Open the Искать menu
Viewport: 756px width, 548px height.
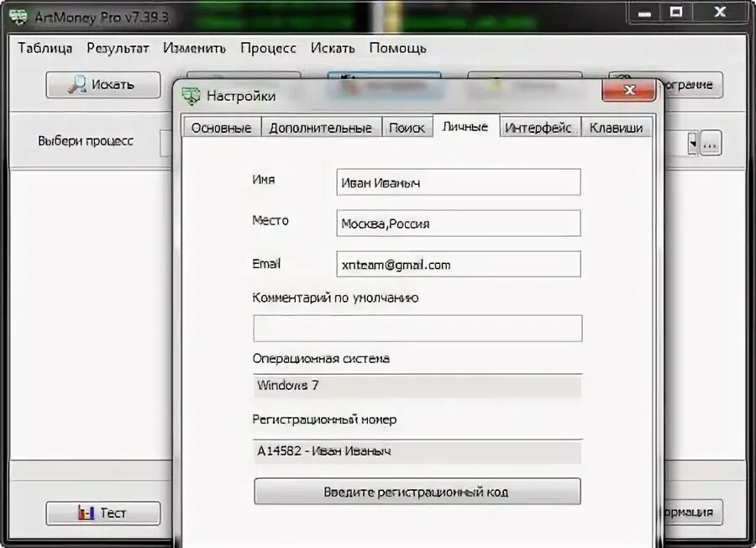pos(333,48)
